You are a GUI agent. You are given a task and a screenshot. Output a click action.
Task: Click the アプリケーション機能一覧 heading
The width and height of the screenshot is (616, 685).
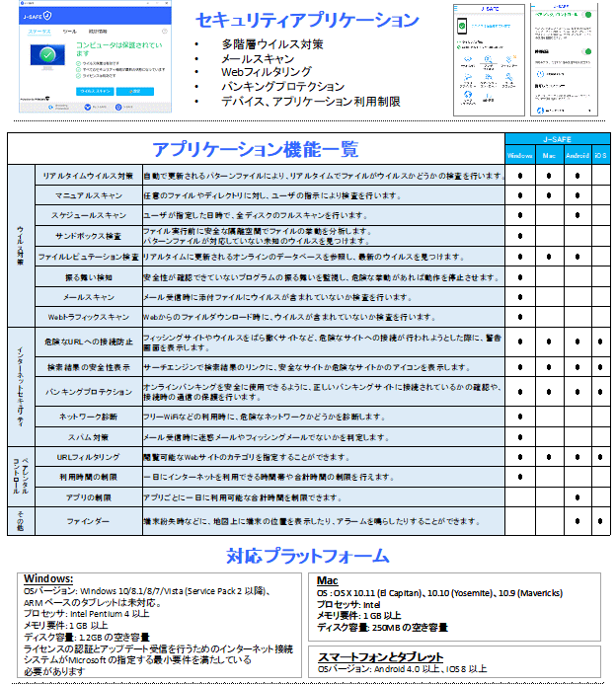pos(256,149)
